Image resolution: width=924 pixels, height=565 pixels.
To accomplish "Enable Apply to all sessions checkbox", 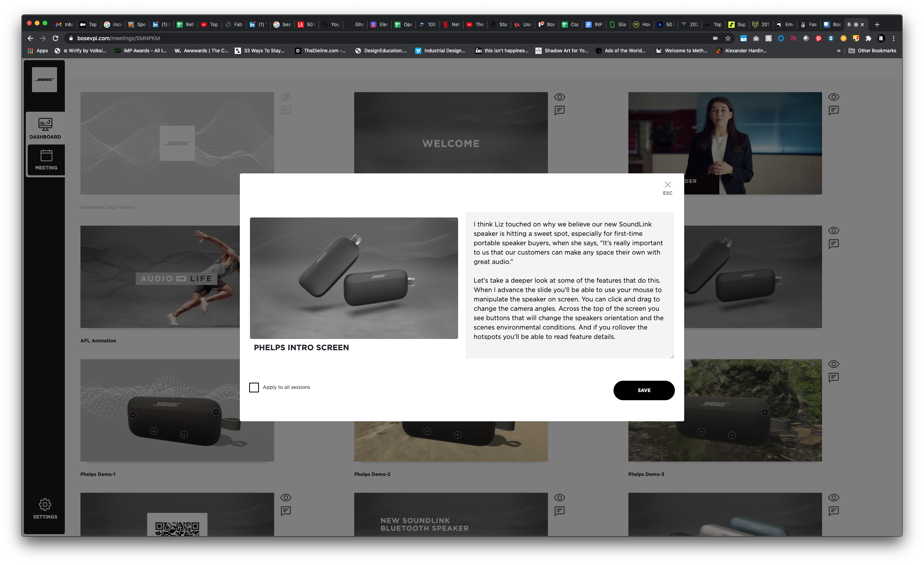I will (254, 387).
